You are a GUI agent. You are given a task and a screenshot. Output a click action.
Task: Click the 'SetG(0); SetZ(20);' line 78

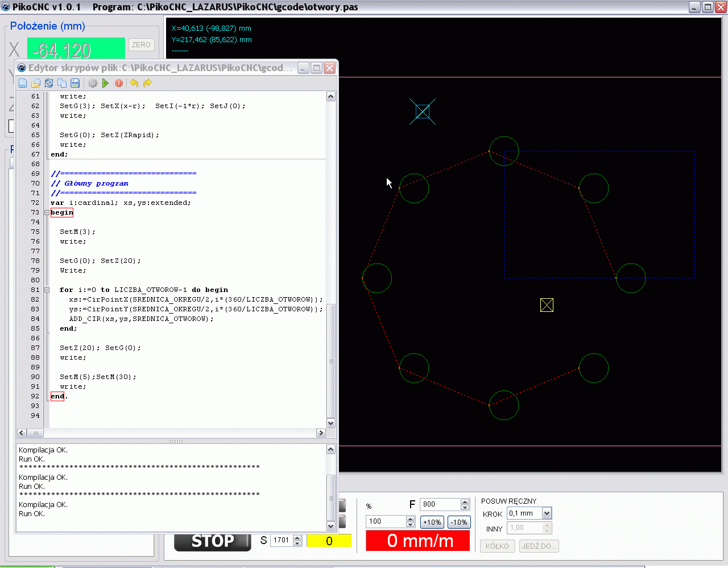pyautogui.click(x=100, y=261)
